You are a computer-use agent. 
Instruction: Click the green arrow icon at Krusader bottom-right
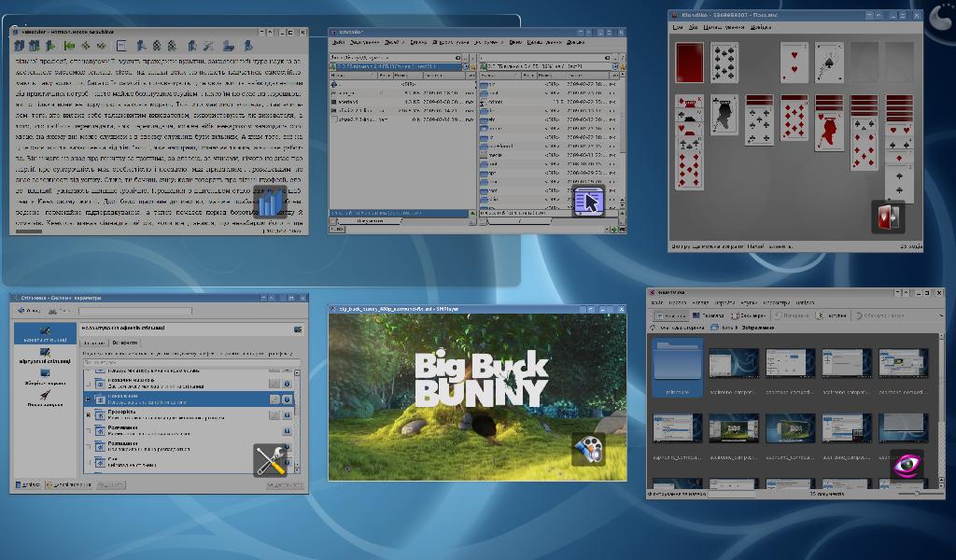[614, 230]
